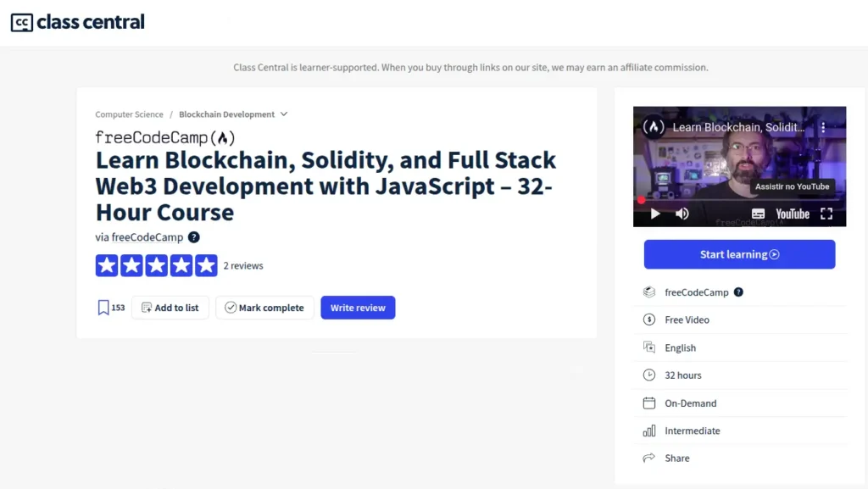Click the Free Video dollar icon
868x489 pixels.
click(648, 320)
